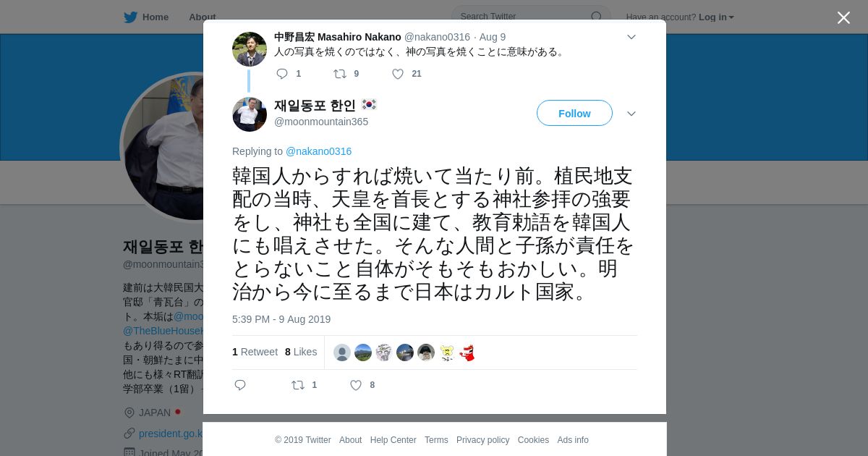Retweet Masahiro Nakano's tweet with 9 retweets
The width and height of the screenshot is (868, 456).
(x=340, y=74)
